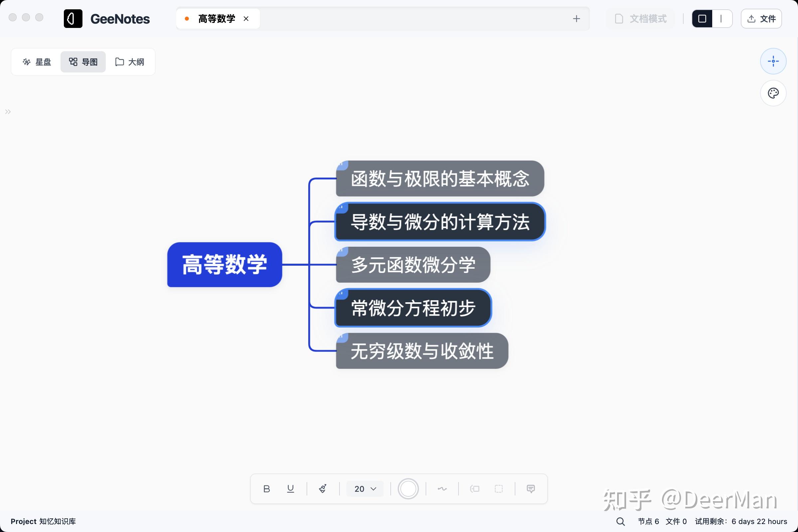
Task: Click the connection line curve icon
Action: (442, 488)
